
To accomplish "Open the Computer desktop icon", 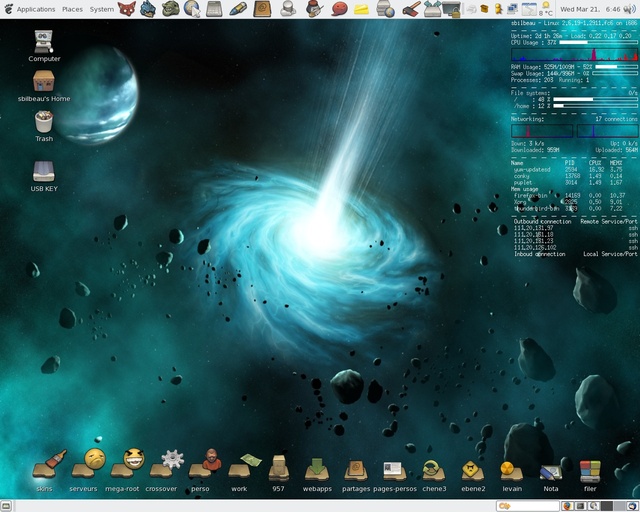I will click(x=44, y=42).
